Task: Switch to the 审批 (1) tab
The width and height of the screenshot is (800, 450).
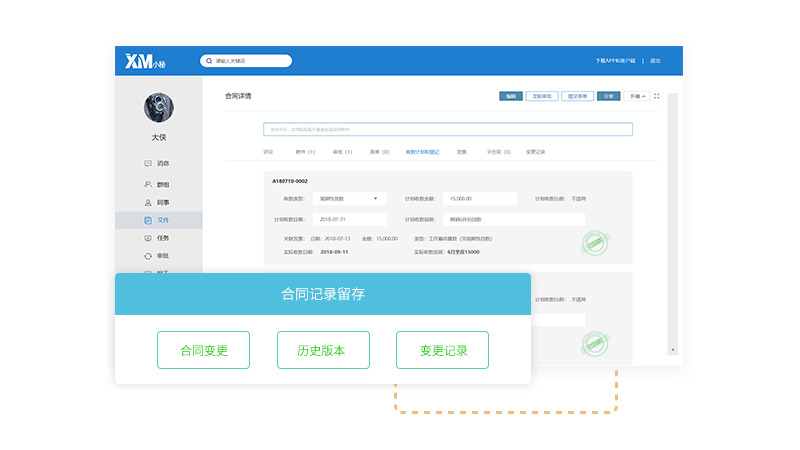Action: tap(342, 152)
